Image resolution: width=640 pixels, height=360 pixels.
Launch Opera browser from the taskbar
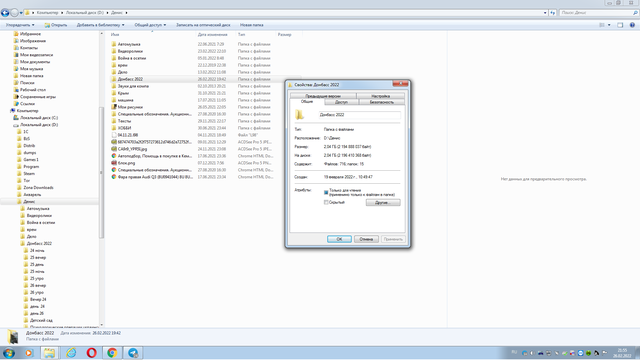point(91,353)
